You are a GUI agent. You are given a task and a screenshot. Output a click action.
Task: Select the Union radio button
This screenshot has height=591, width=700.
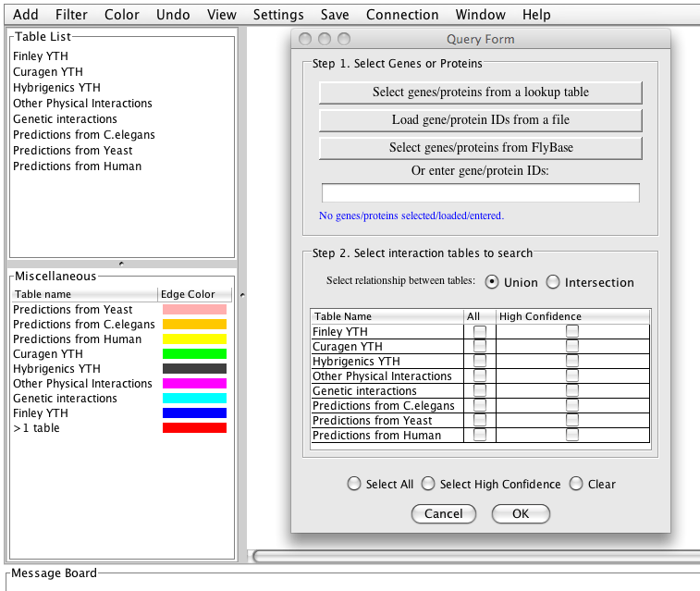[492, 282]
